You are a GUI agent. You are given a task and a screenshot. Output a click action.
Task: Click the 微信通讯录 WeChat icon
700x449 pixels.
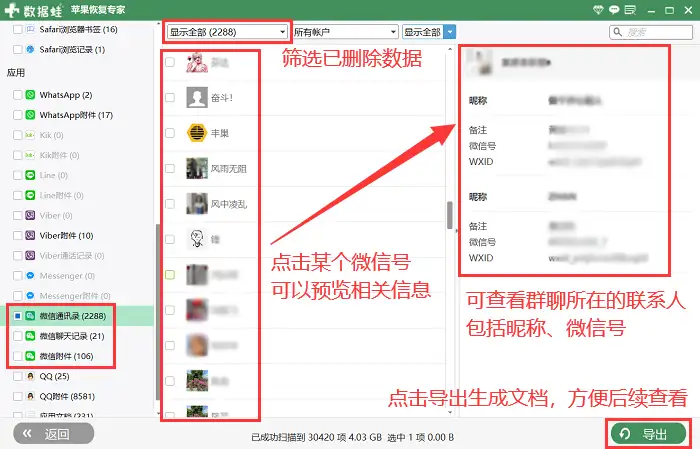[x=30, y=316]
